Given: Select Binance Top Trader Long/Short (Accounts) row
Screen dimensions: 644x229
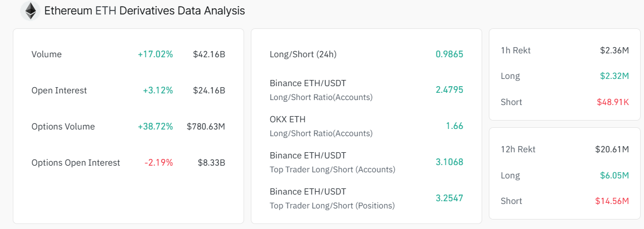Looking at the screenshot, I should pyautogui.click(x=366, y=162).
